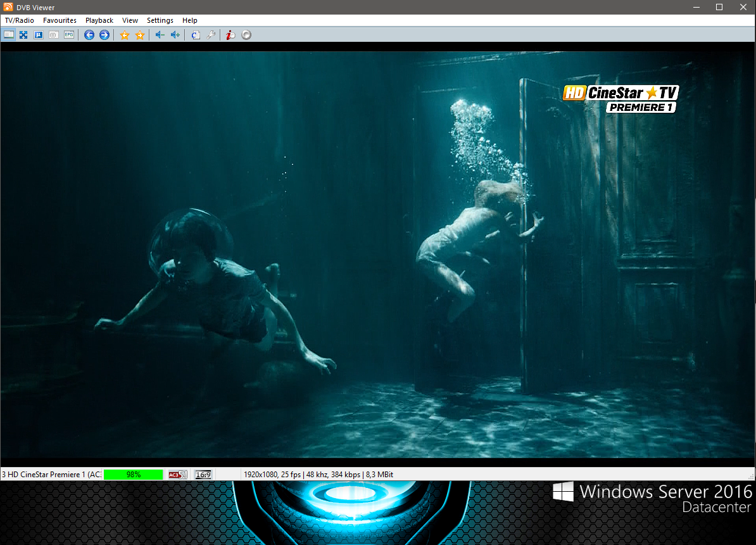Screen dimensions: 756x545
Task: Click the AC3 5.1 audio status icon
Action: pos(177,475)
